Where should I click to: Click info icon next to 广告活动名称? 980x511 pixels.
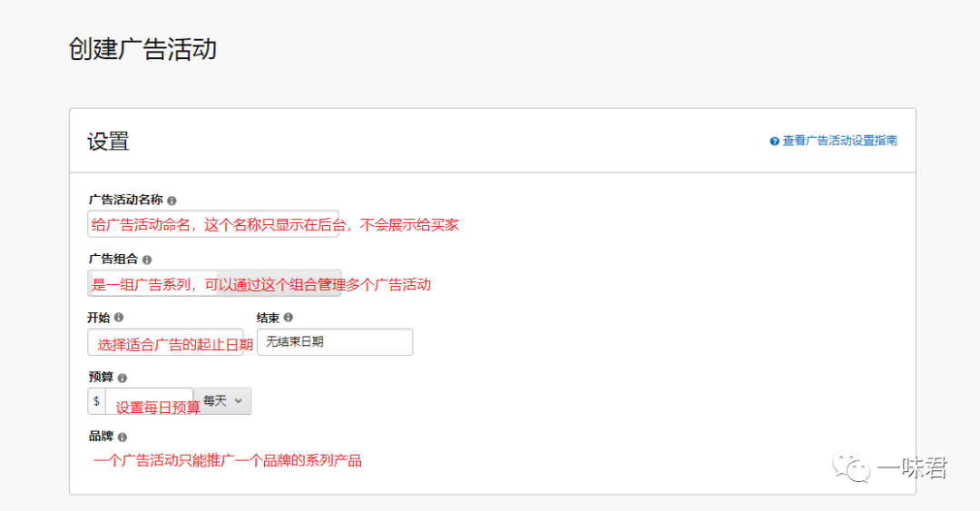(171, 201)
